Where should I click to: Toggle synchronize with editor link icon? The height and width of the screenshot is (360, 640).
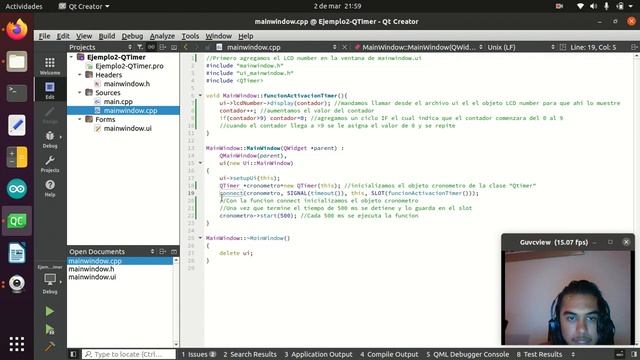[x=151, y=47]
